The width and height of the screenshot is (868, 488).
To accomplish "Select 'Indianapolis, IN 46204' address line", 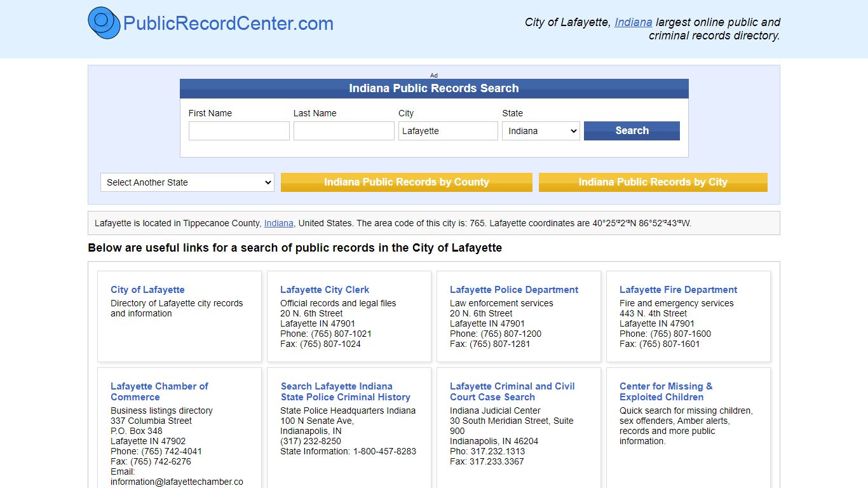I will click(494, 441).
